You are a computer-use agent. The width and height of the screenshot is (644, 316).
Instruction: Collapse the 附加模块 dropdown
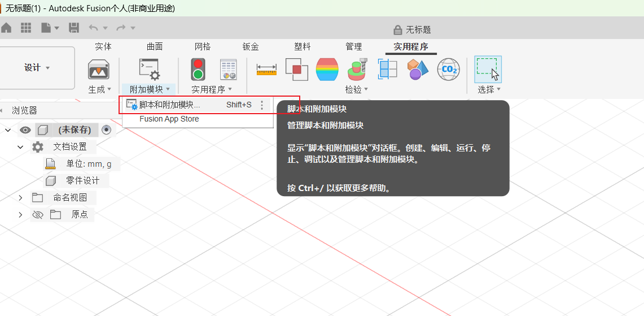pos(150,89)
